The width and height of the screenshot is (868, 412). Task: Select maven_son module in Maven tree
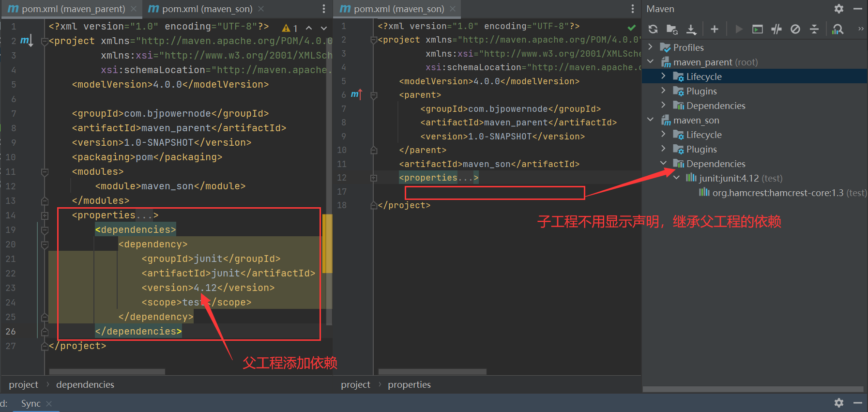point(690,120)
